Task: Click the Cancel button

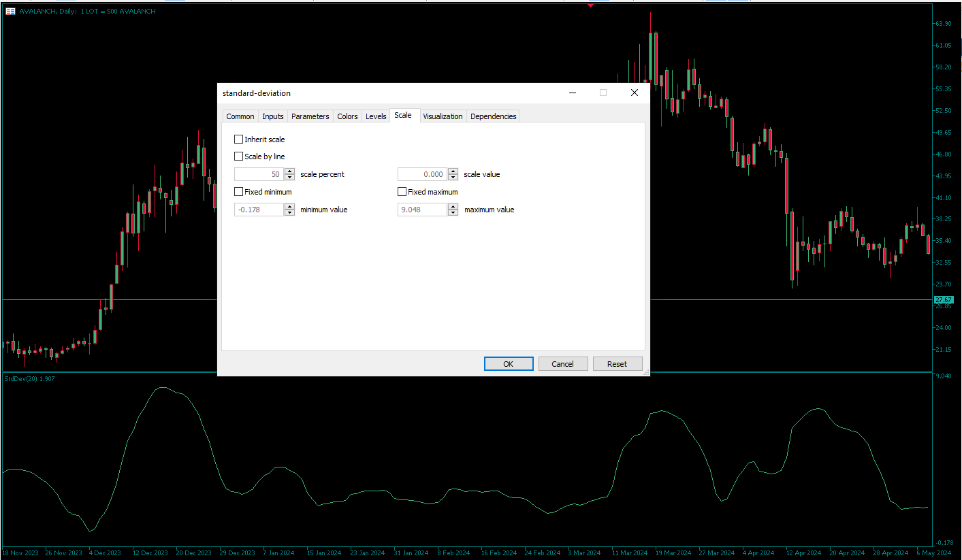Action: [563, 364]
